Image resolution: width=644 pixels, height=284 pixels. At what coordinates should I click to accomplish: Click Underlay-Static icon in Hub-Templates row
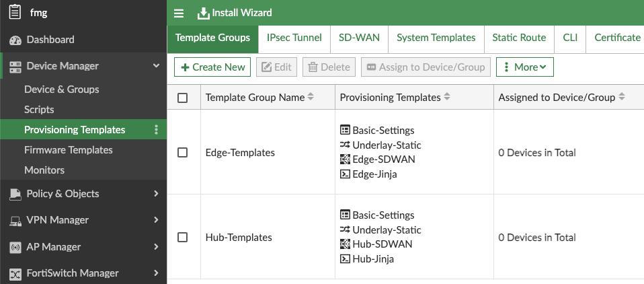pos(345,229)
